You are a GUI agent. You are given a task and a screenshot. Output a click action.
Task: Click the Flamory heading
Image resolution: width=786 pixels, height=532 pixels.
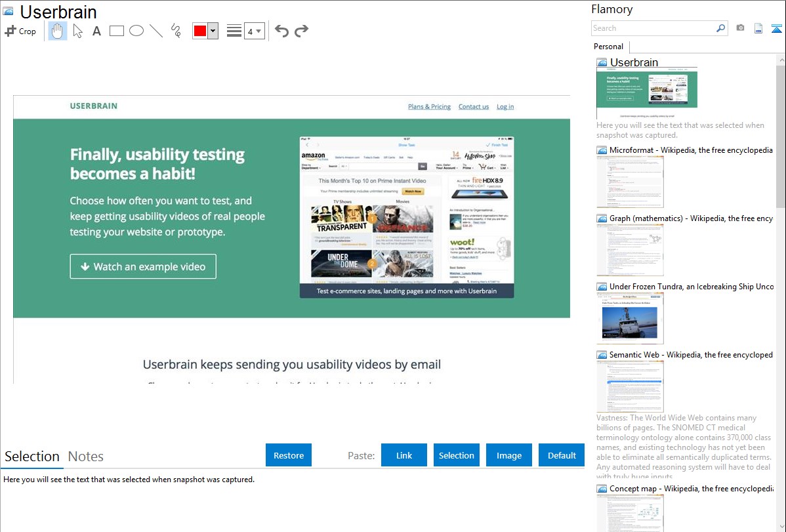(x=612, y=9)
